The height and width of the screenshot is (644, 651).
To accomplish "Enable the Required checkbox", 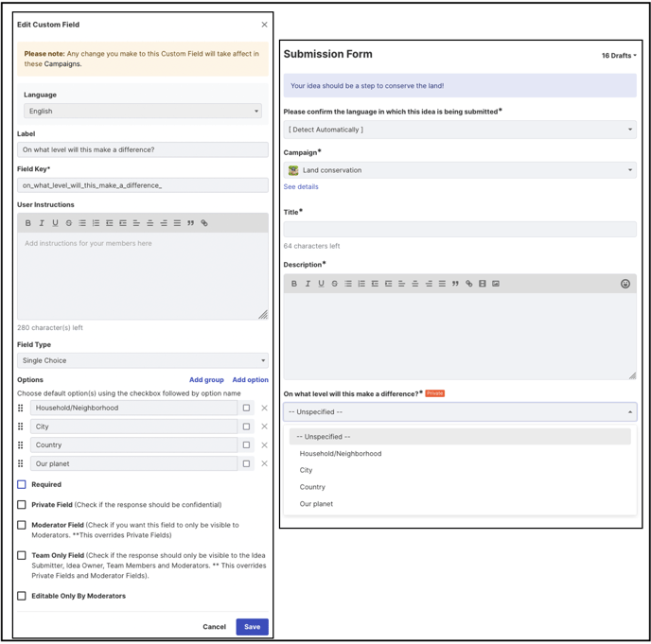I will 22,485.
